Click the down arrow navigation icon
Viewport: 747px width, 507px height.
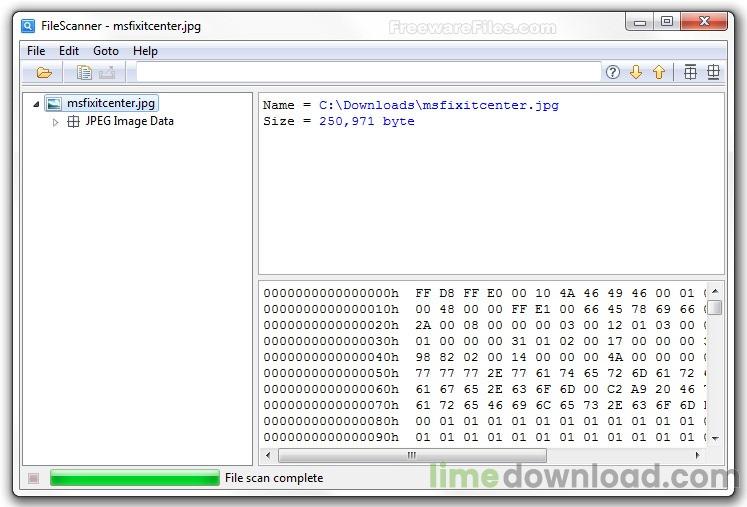[636, 72]
